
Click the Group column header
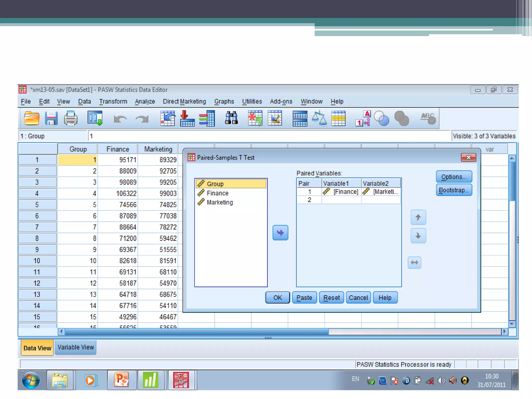[x=78, y=149]
